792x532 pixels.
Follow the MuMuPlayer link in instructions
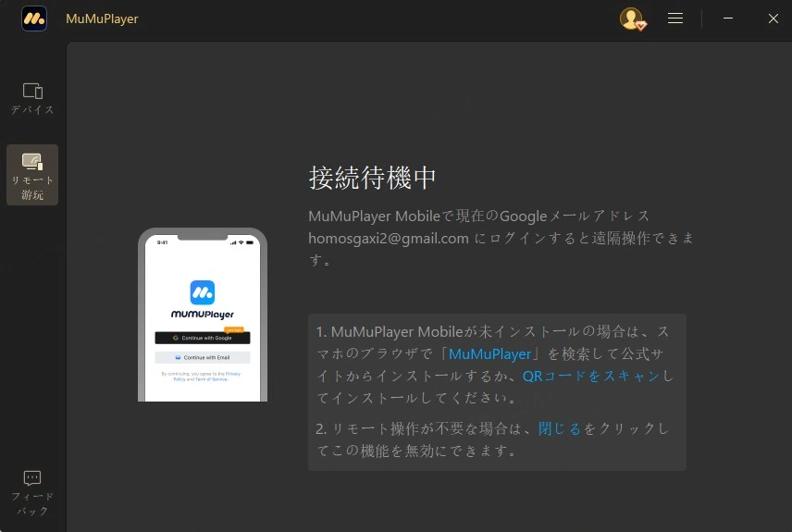point(490,353)
